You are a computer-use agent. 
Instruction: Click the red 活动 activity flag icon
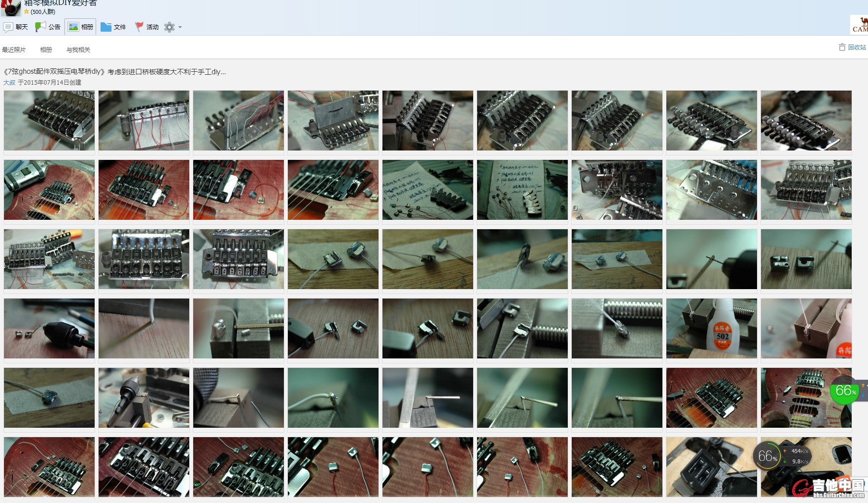(139, 27)
